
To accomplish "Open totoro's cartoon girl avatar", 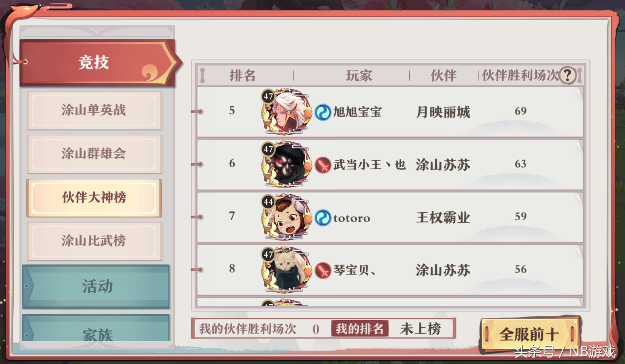I will (x=286, y=217).
